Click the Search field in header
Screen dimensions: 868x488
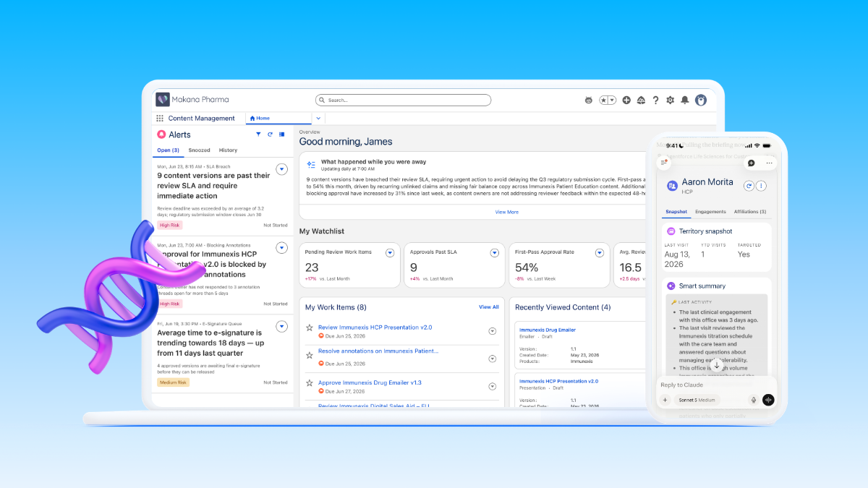tap(403, 100)
